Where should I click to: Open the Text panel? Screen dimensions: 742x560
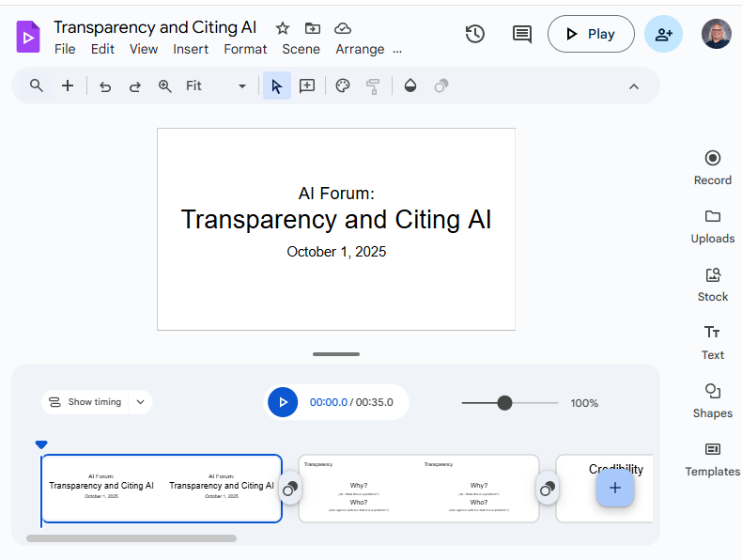[713, 343]
